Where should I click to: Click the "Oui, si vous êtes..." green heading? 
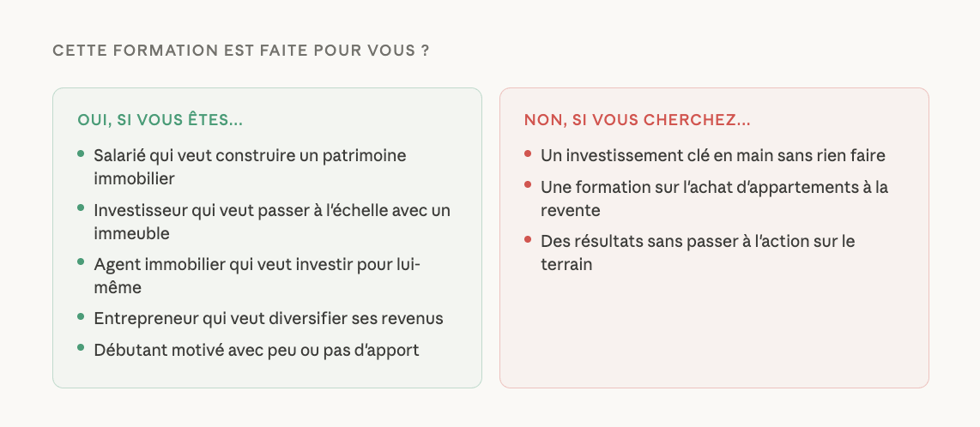[x=160, y=121]
